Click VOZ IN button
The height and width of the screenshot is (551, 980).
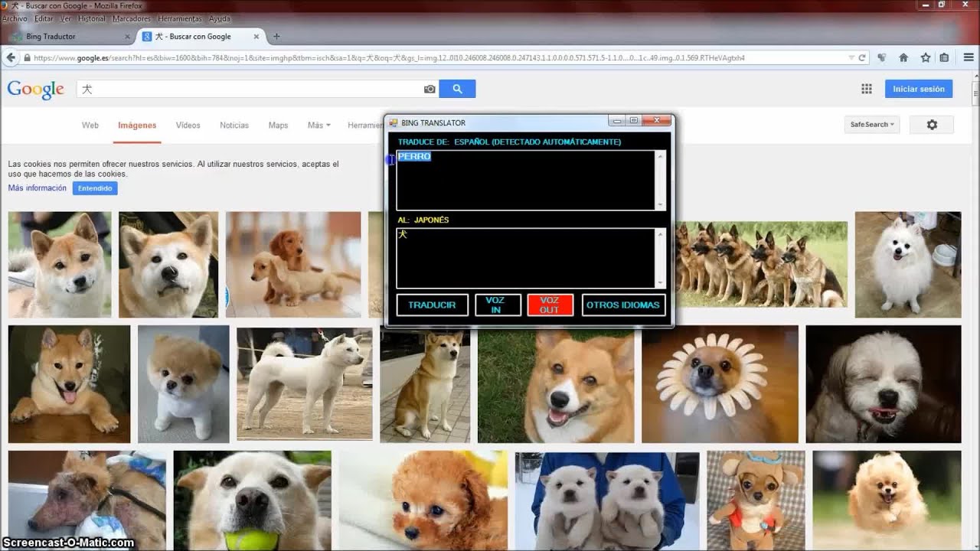pos(498,305)
